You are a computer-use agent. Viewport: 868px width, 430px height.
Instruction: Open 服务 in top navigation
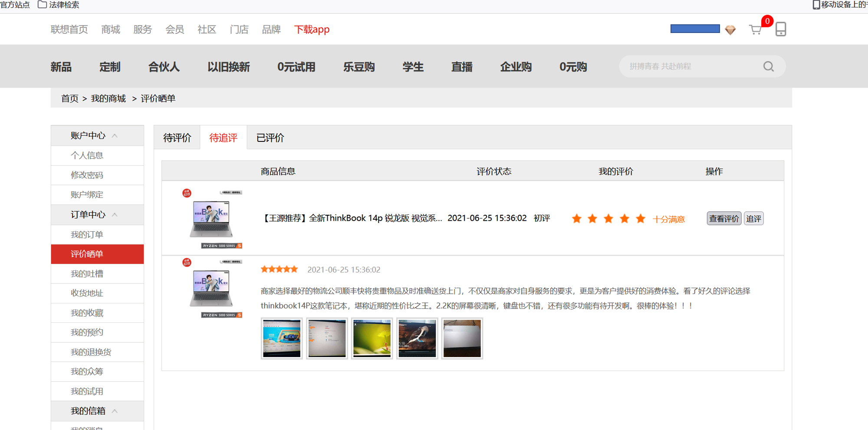[x=143, y=30]
